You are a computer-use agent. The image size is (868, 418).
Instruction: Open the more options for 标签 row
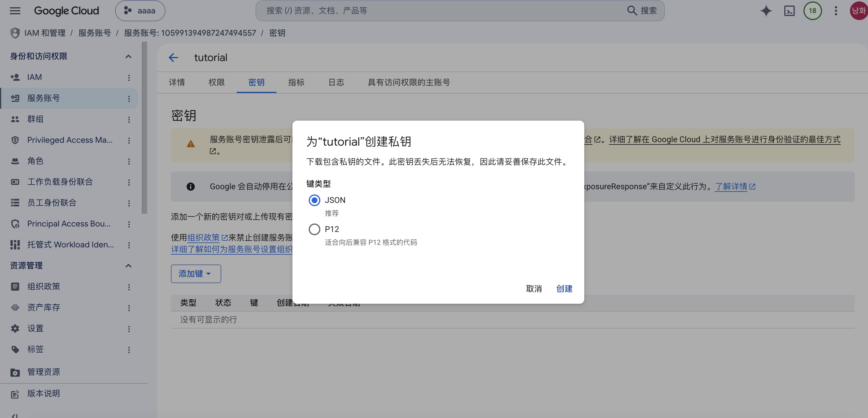(x=129, y=350)
